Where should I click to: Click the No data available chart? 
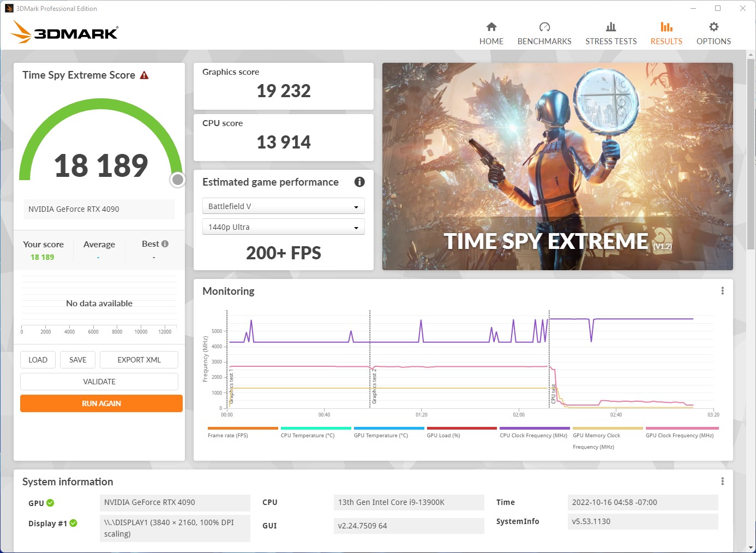tap(99, 304)
